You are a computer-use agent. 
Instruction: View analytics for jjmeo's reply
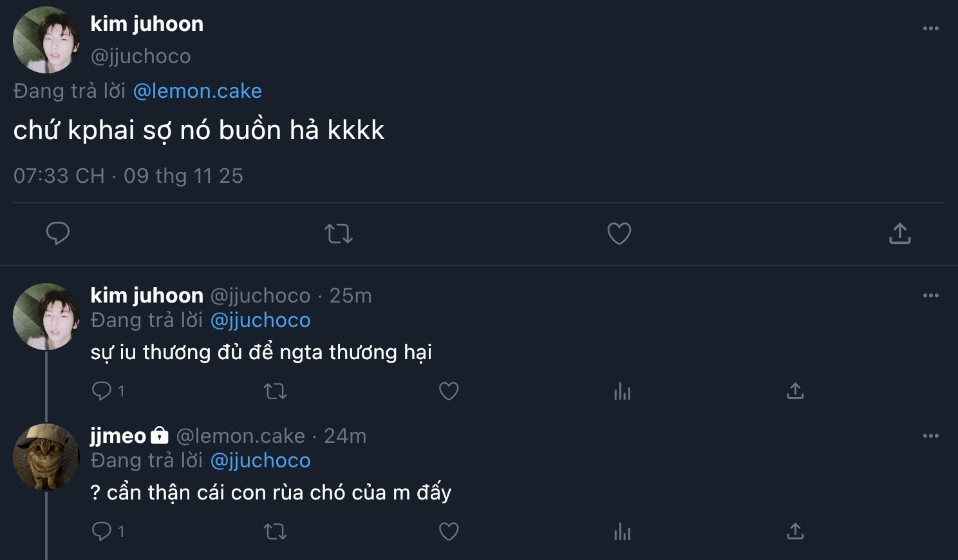coord(623,531)
